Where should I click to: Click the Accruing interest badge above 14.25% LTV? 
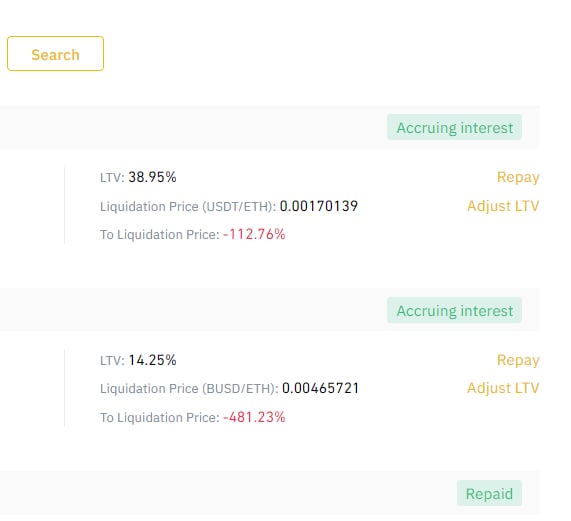tap(454, 311)
